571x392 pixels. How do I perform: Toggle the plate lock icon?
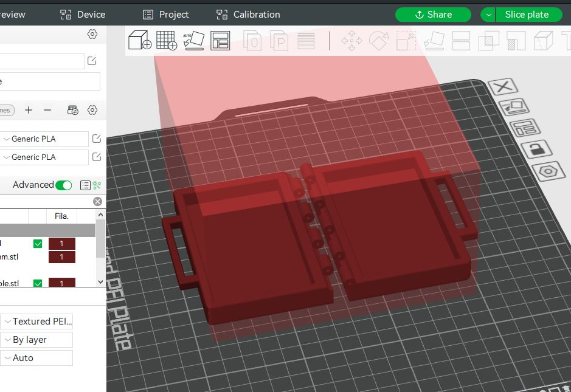coord(536,149)
